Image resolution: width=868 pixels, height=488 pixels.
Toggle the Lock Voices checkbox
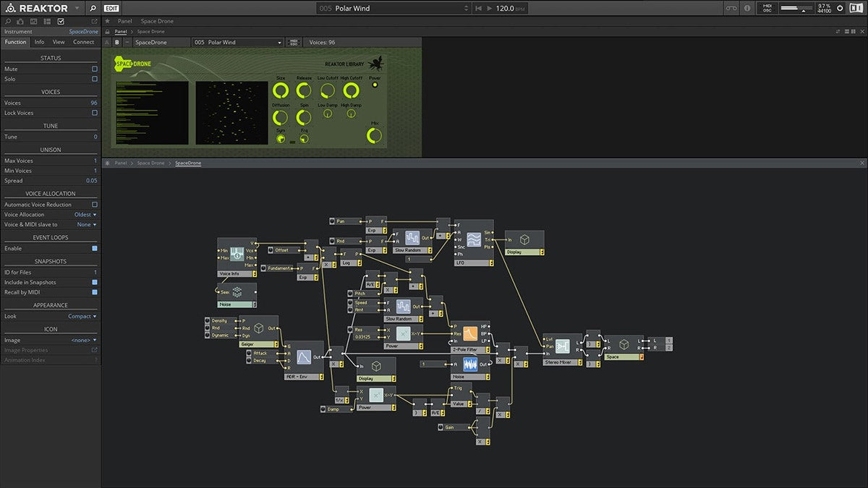pos(94,113)
